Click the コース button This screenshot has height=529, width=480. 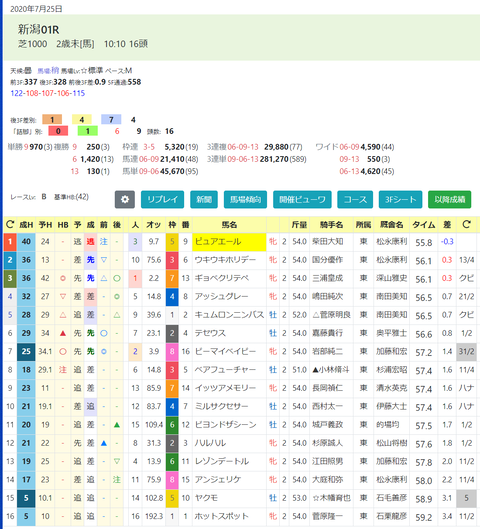355,199
